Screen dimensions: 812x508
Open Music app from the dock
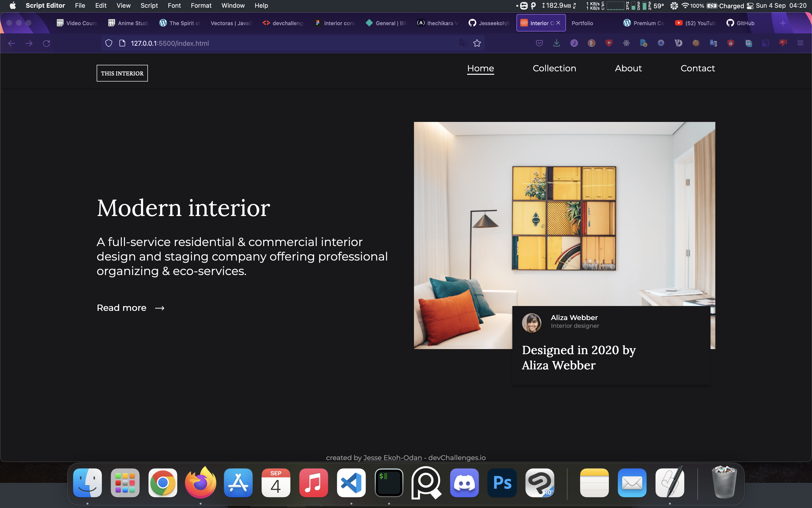[x=314, y=483]
